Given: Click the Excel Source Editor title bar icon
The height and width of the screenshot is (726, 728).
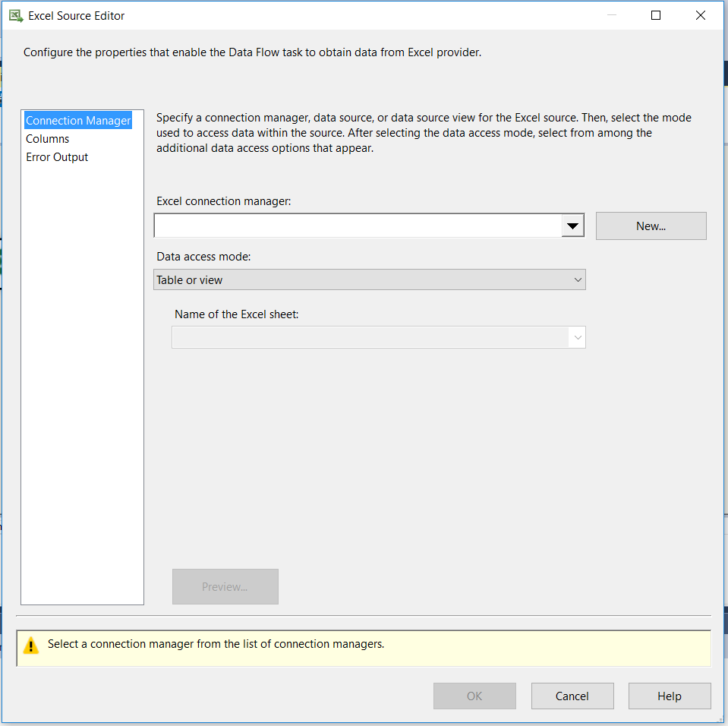Looking at the screenshot, I should click(x=15, y=14).
